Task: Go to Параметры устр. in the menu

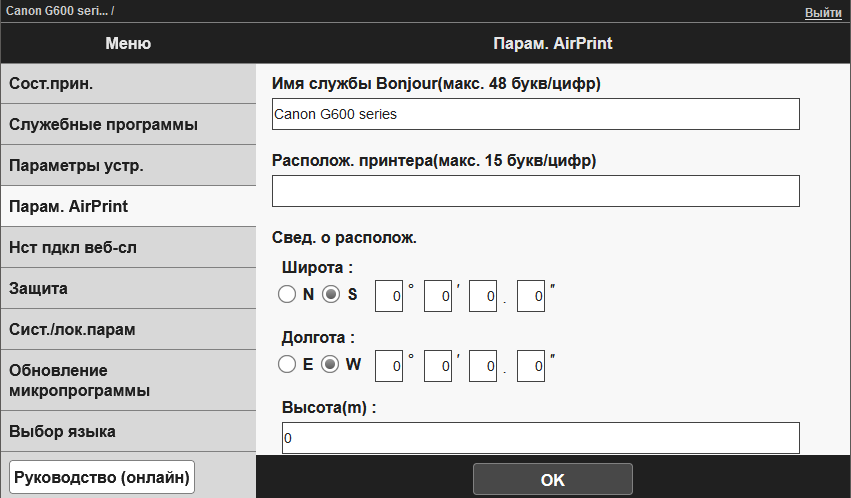Action: coord(128,165)
